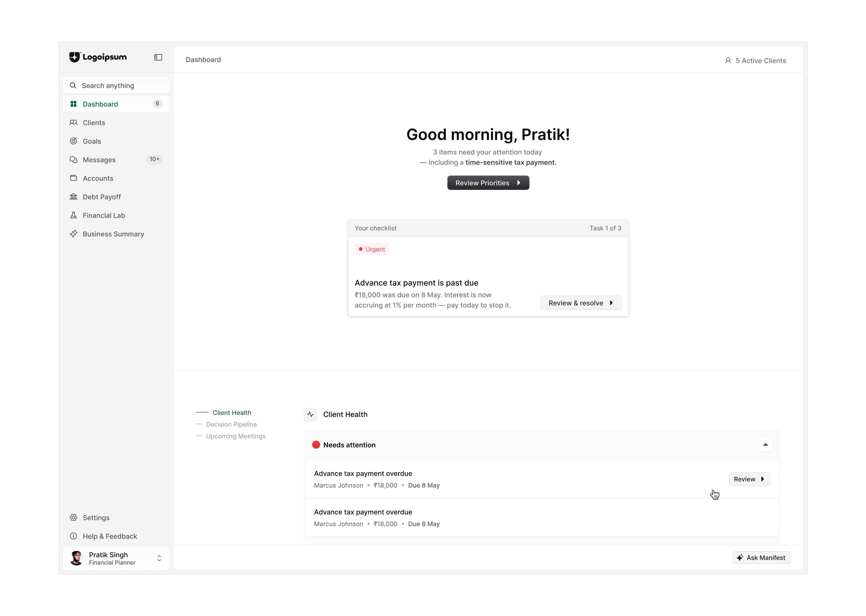Open Financial Lab

click(x=116, y=215)
